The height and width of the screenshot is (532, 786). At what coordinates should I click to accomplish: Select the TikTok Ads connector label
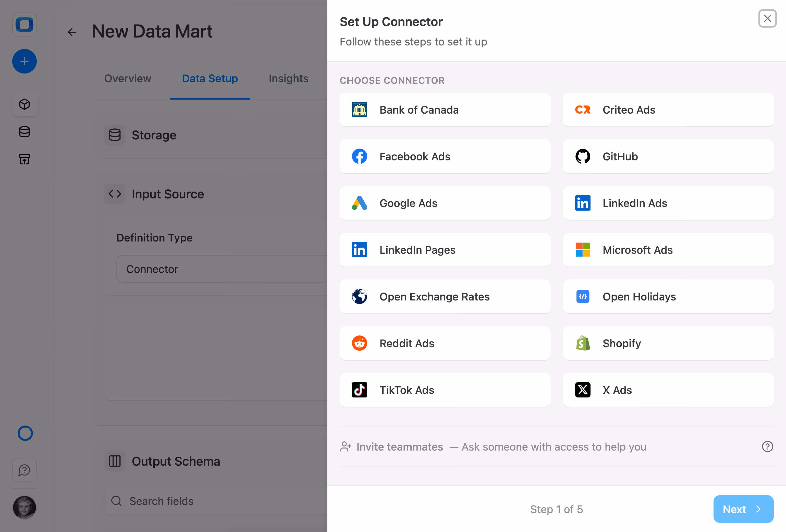point(407,390)
